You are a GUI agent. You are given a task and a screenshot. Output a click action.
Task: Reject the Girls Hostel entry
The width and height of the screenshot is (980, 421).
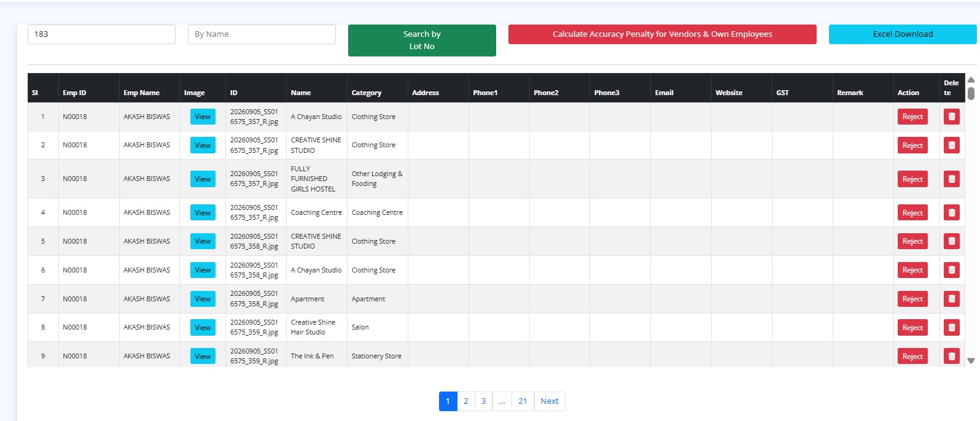(x=912, y=179)
